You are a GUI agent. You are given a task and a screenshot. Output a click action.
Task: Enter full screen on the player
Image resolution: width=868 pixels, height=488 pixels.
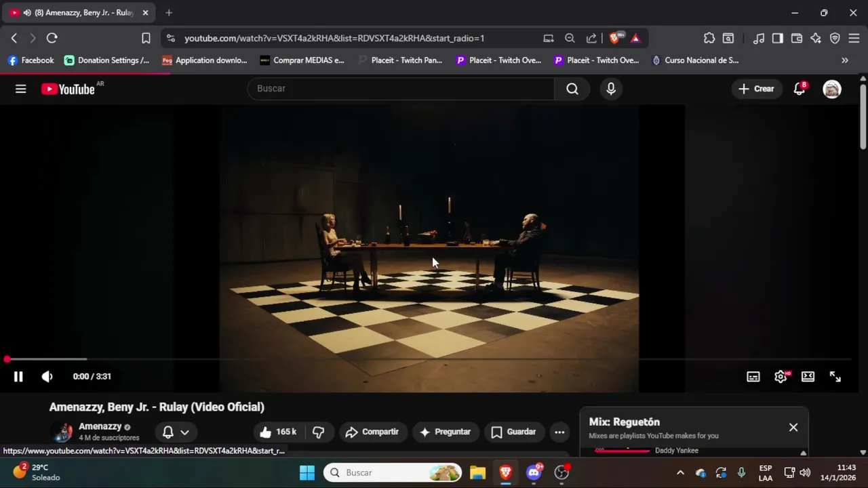(x=835, y=377)
